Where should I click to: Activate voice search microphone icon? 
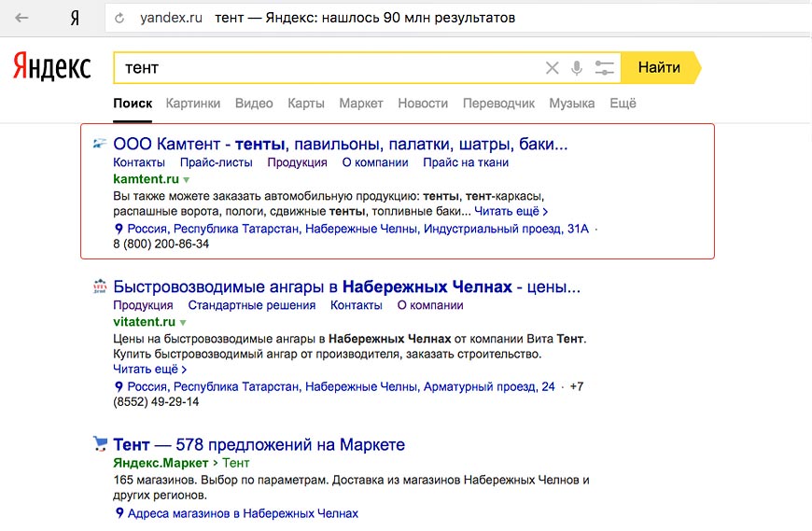(578, 68)
